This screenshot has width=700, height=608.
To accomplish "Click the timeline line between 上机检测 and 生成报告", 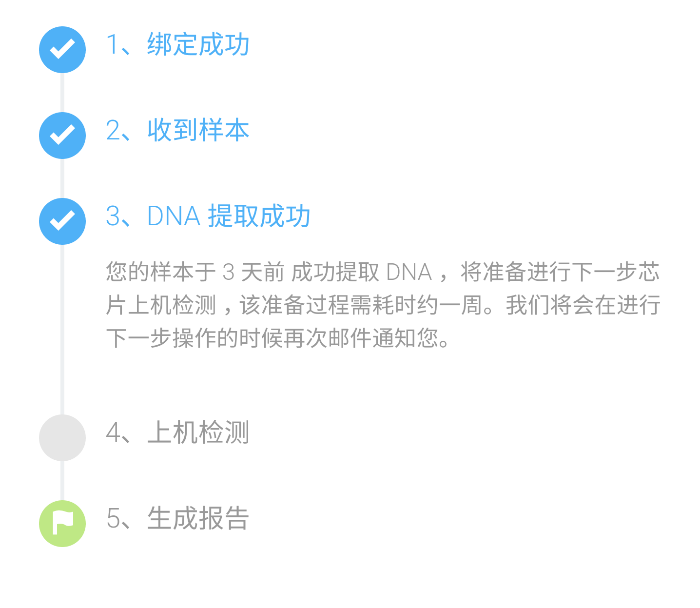I will (62, 481).
